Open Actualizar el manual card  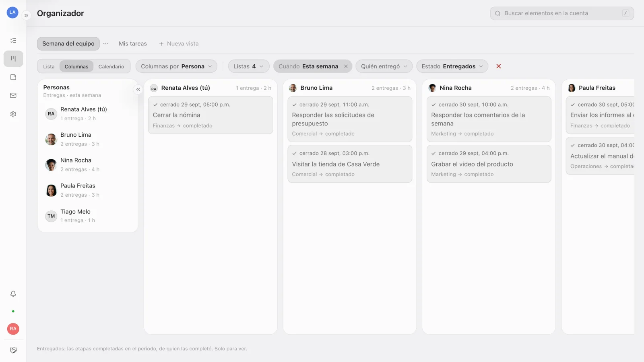point(600,156)
